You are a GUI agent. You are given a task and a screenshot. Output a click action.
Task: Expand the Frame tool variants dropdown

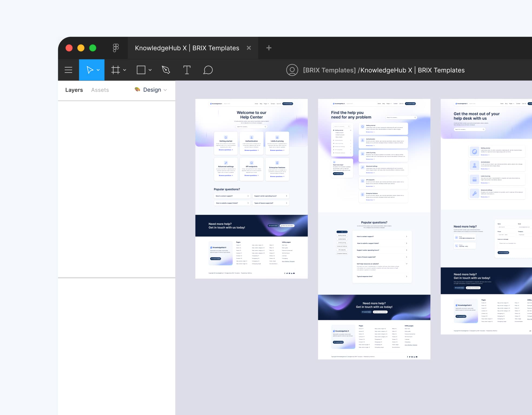pyautogui.click(x=124, y=70)
